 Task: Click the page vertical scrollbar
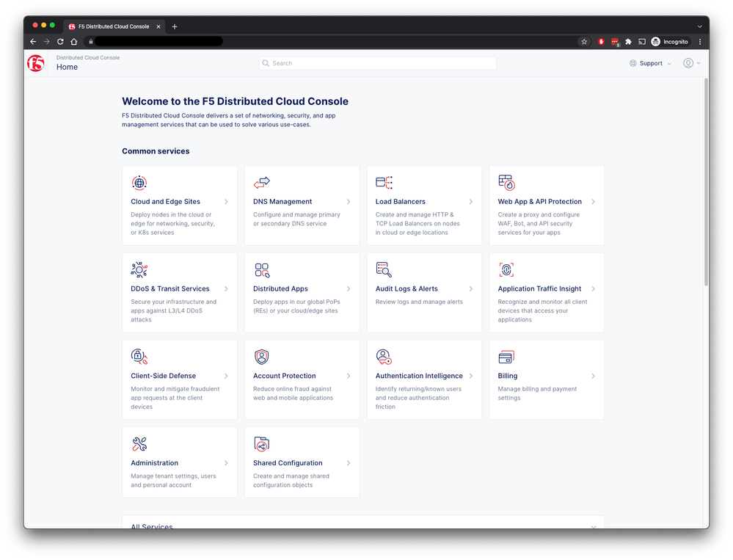click(x=706, y=183)
